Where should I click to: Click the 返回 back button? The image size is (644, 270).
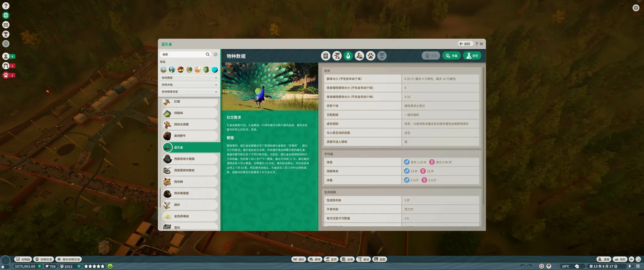point(465,44)
